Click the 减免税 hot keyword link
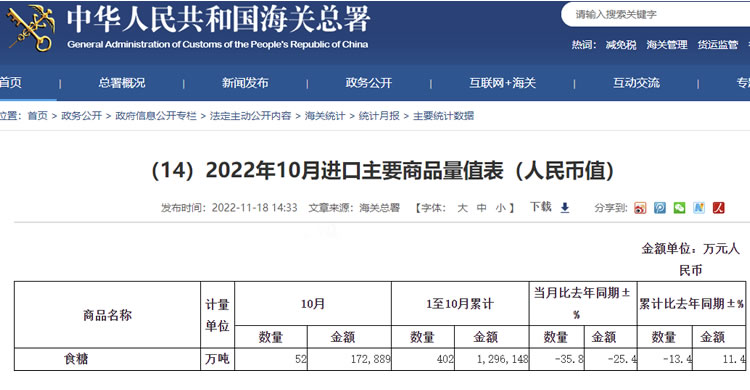 pos(621,45)
